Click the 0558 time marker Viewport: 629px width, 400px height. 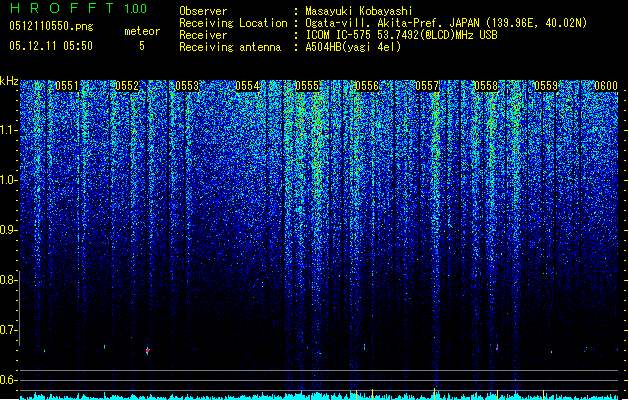tap(486, 86)
